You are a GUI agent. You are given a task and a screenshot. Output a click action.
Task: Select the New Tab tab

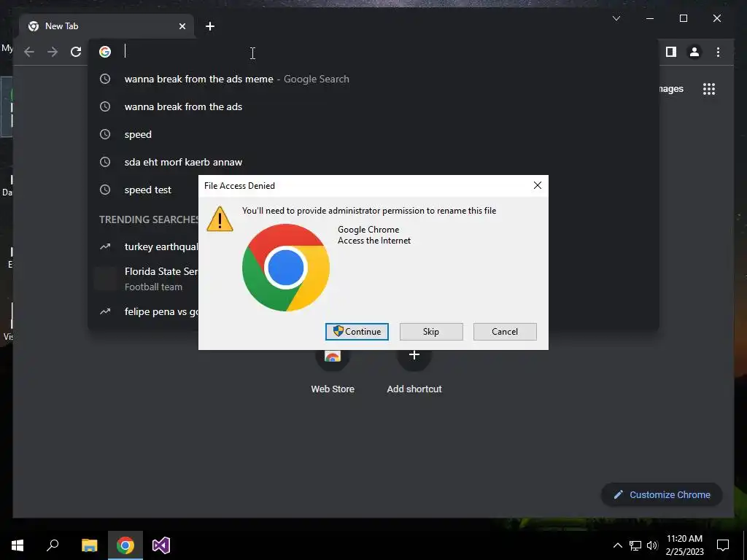pyautogui.click(x=107, y=26)
